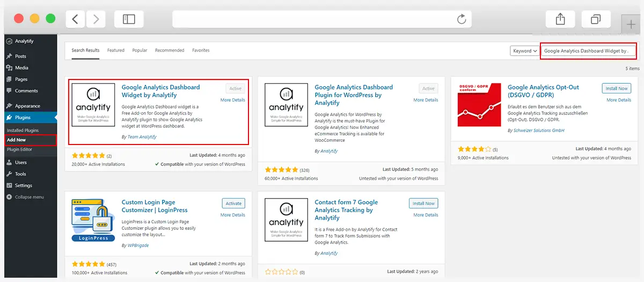
Task: Open Appearance via its brush icon
Action: tap(9, 106)
